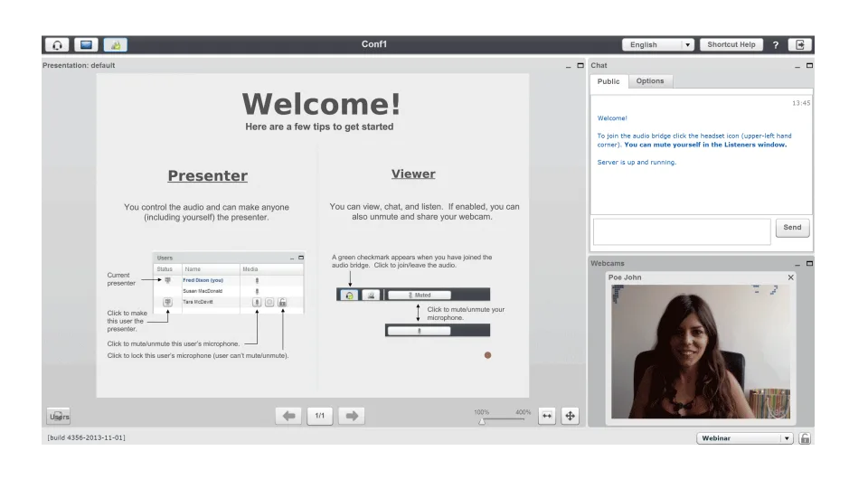Open the Webinar layout dropdown
868x479 pixels.
pos(744,438)
